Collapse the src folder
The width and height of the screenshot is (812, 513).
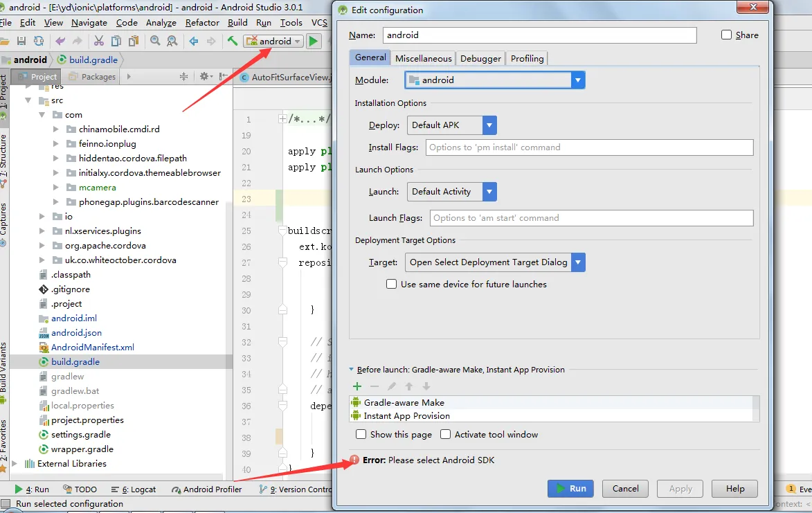pos(28,100)
